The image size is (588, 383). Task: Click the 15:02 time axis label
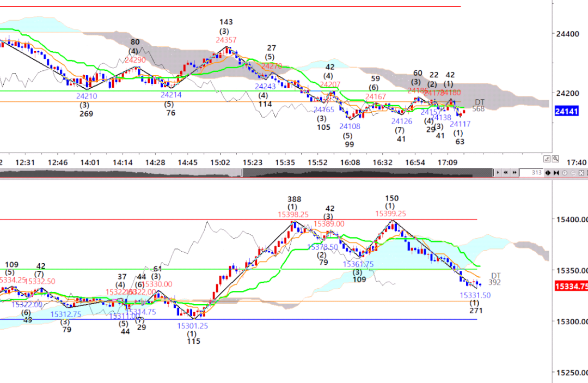pyautogui.click(x=219, y=162)
